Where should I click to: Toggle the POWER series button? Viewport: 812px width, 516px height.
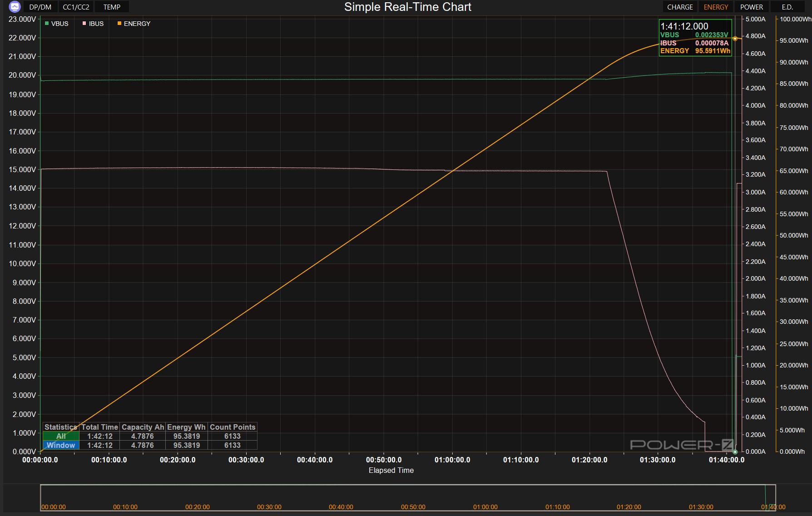752,7
